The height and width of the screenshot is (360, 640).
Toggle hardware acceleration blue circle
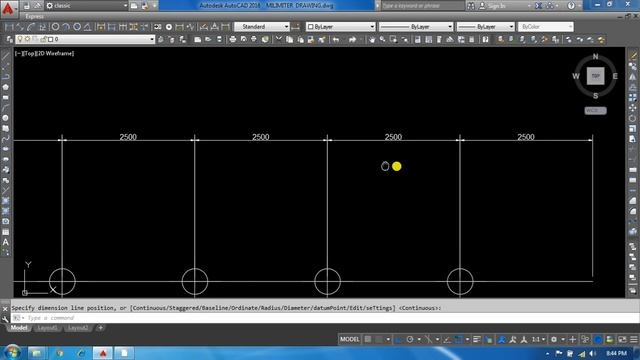coord(598,339)
